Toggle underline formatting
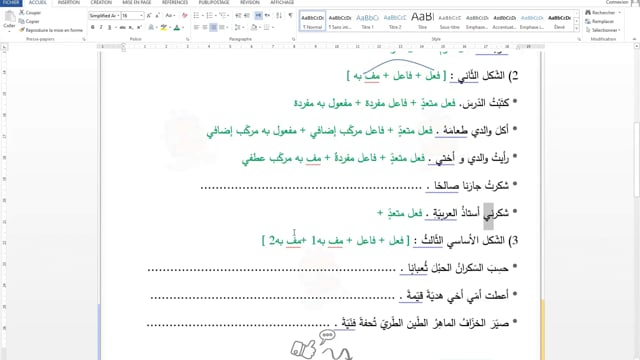This screenshot has width=640, height=360. [x=109, y=27]
